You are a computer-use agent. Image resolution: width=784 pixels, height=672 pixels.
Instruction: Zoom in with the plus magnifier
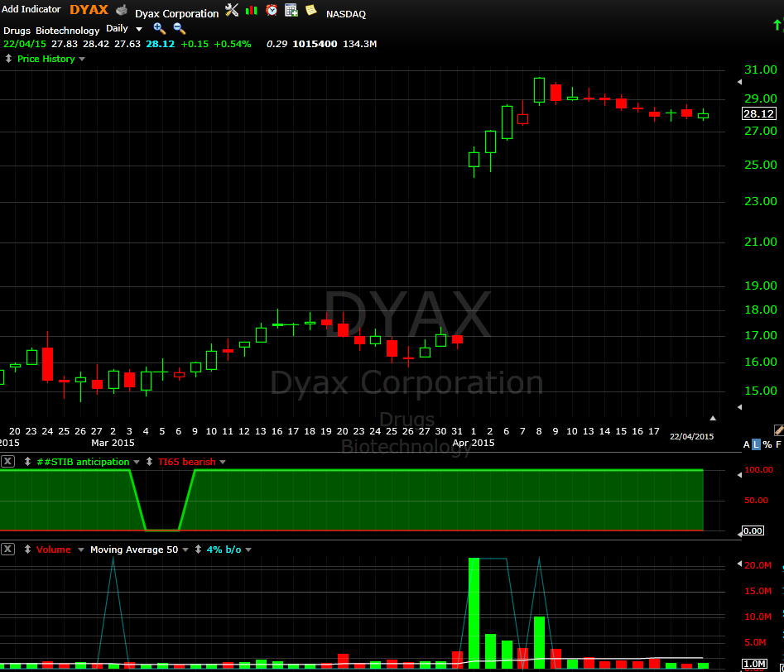pyautogui.click(x=160, y=28)
